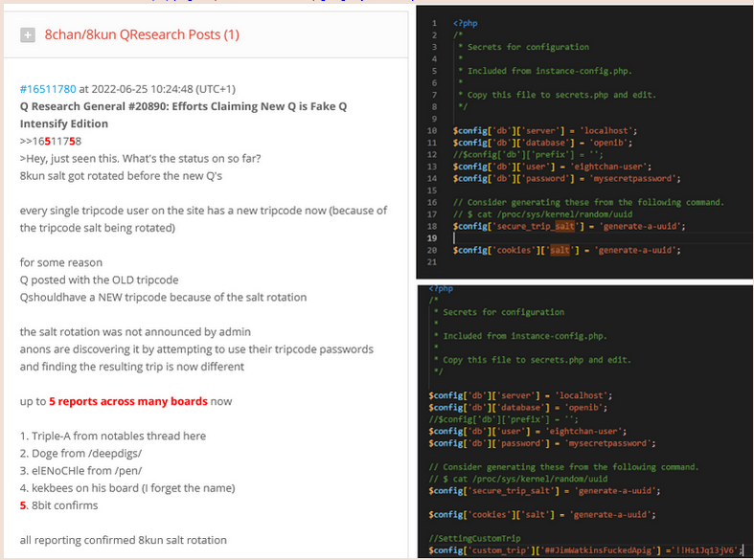Click the custom_trip config line in bottom editor
This screenshot has width=754, height=560.
(585, 550)
